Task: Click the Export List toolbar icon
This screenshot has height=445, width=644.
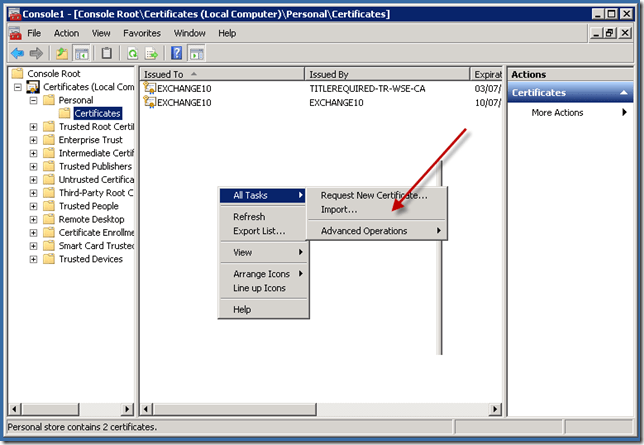Action: (152, 53)
